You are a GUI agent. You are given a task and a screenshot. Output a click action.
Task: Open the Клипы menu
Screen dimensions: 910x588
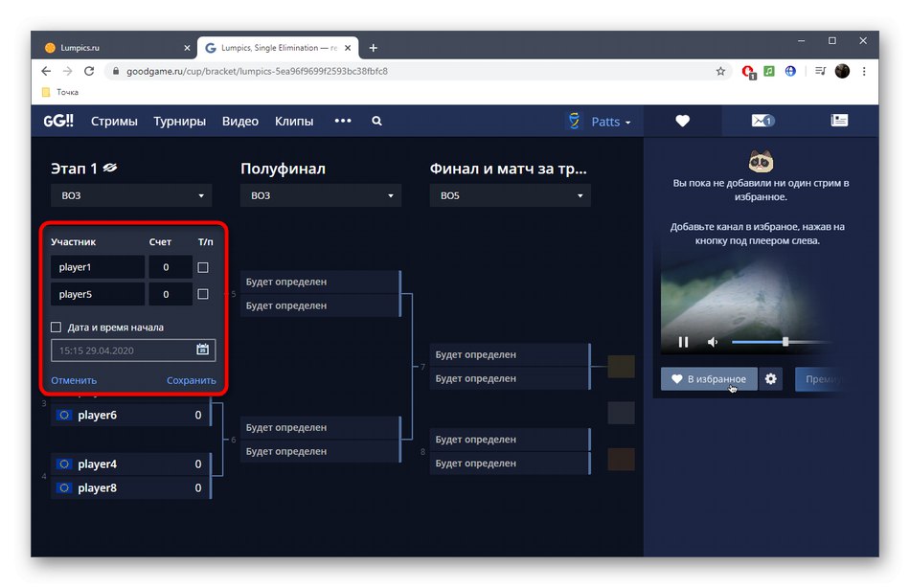pyautogui.click(x=294, y=122)
